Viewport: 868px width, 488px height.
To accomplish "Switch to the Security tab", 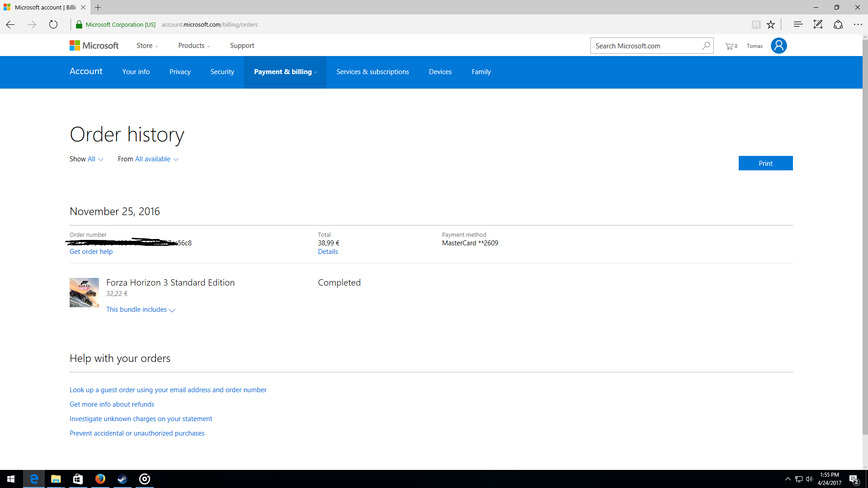I will click(x=222, y=72).
